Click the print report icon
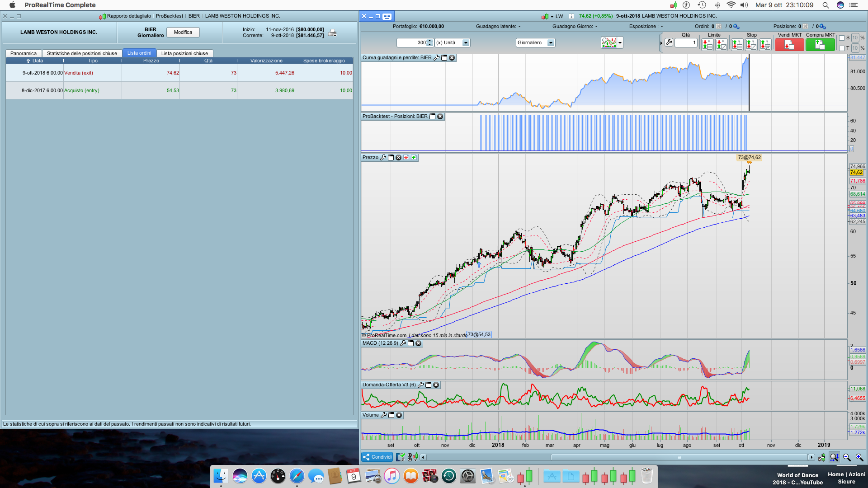This screenshot has height=488, width=868. click(x=332, y=33)
